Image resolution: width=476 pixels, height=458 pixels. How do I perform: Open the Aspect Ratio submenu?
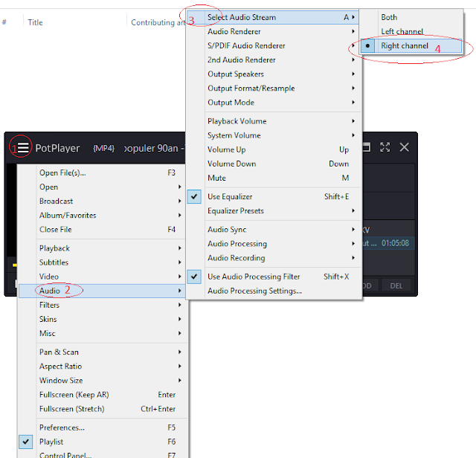[103, 367]
